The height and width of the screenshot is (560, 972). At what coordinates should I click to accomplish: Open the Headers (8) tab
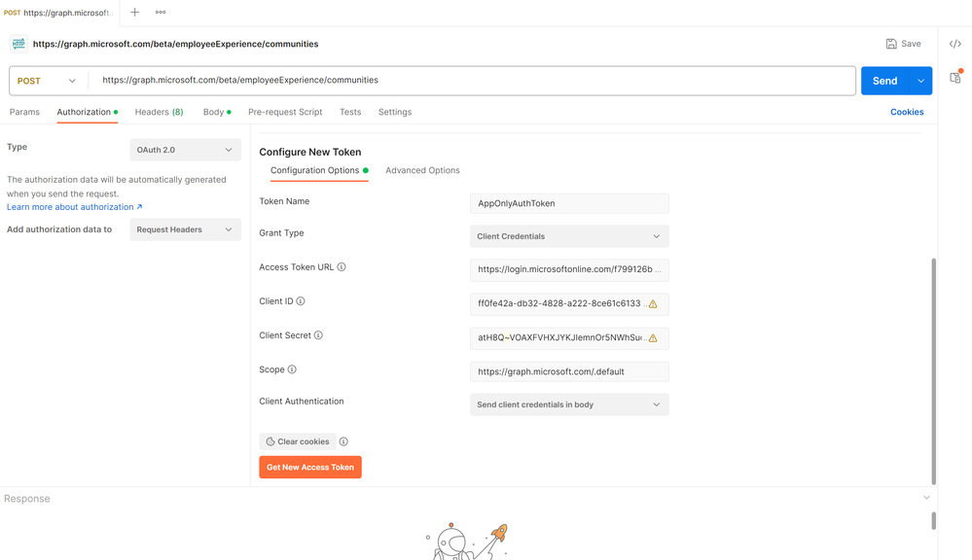(x=160, y=112)
